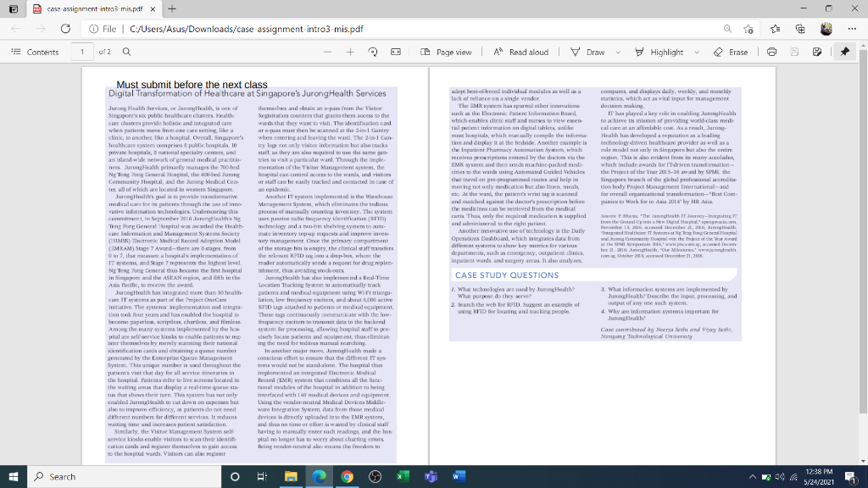
Task: Go forward to the next page
Action: pos(41,29)
